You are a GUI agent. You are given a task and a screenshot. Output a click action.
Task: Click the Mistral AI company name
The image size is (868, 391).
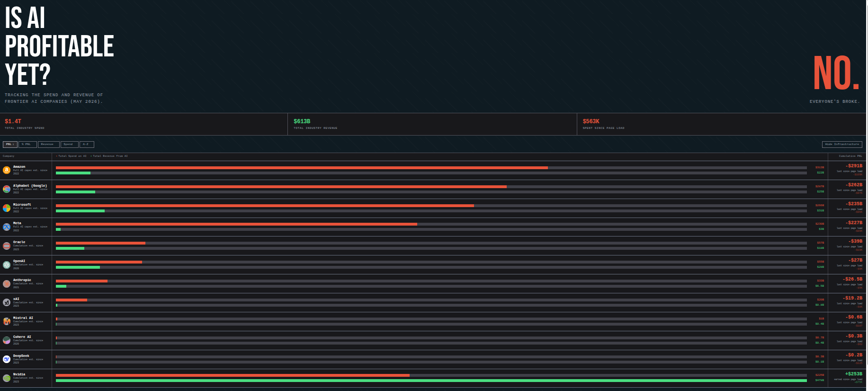tap(23, 318)
